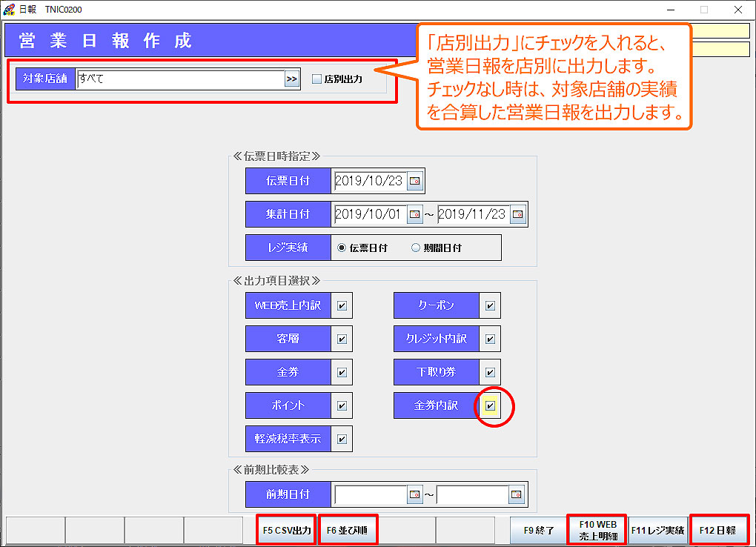Click the 対象店舗 field showing すべて
The height and width of the screenshot is (547, 756).
(180, 79)
